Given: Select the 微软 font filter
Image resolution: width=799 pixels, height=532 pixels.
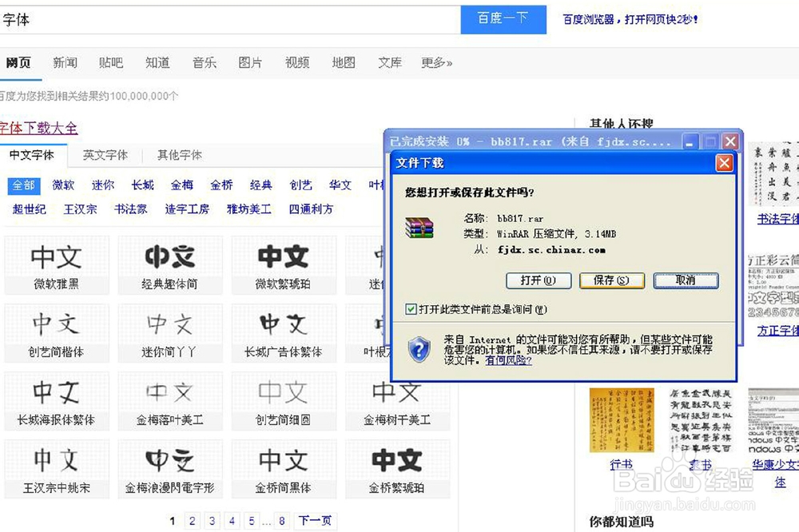Looking at the screenshot, I should pyautogui.click(x=62, y=185).
